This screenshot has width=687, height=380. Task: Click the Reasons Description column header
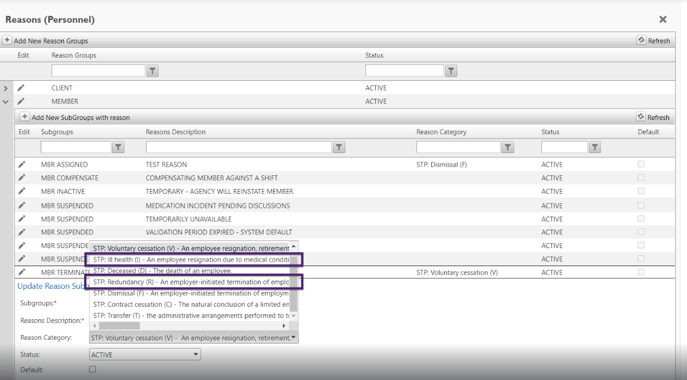coord(175,132)
